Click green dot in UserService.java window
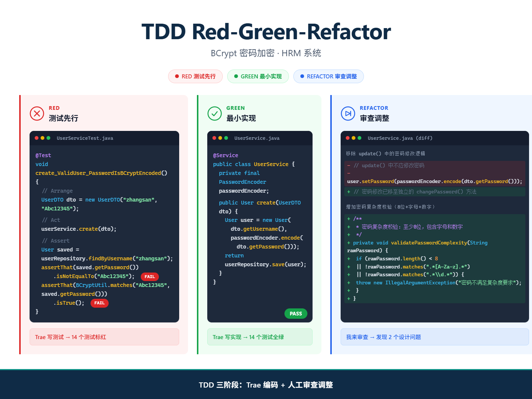 (x=226, y=138)
